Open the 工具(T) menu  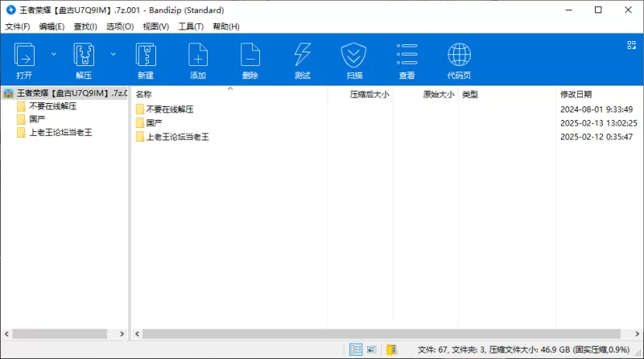pyautogui.click(x=191, y=27)
